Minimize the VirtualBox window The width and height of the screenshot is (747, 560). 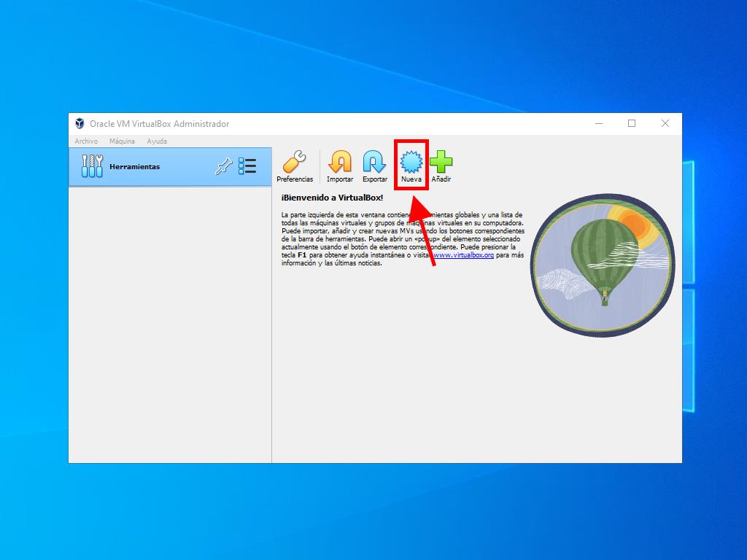coord(598,124)
